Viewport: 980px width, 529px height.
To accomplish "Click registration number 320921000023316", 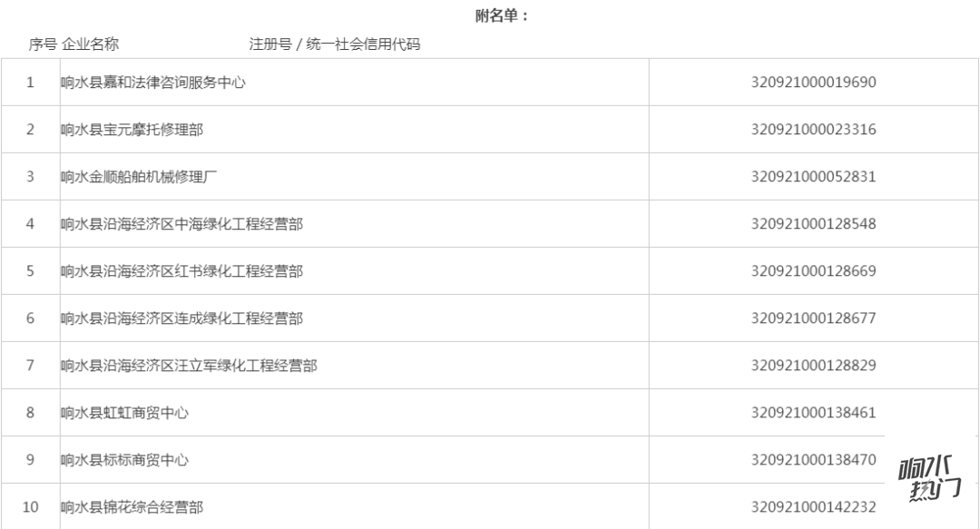I will click(x=813, y=130).
